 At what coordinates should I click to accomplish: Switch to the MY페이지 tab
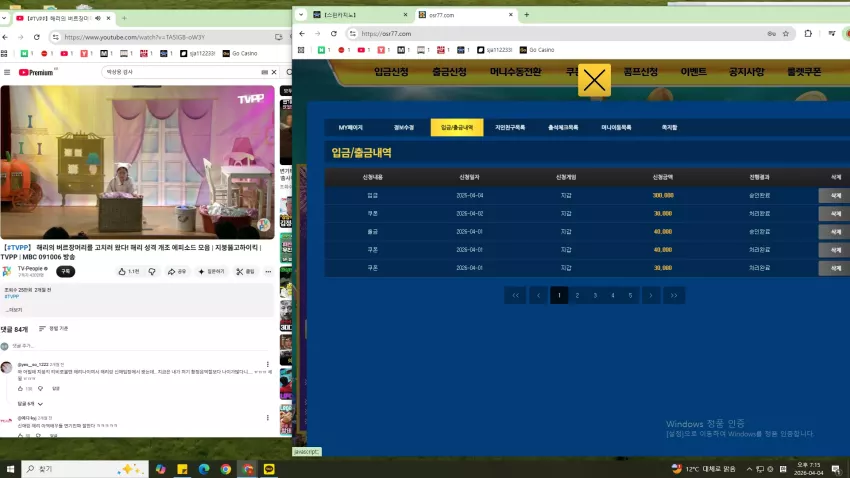click(350, 127)
